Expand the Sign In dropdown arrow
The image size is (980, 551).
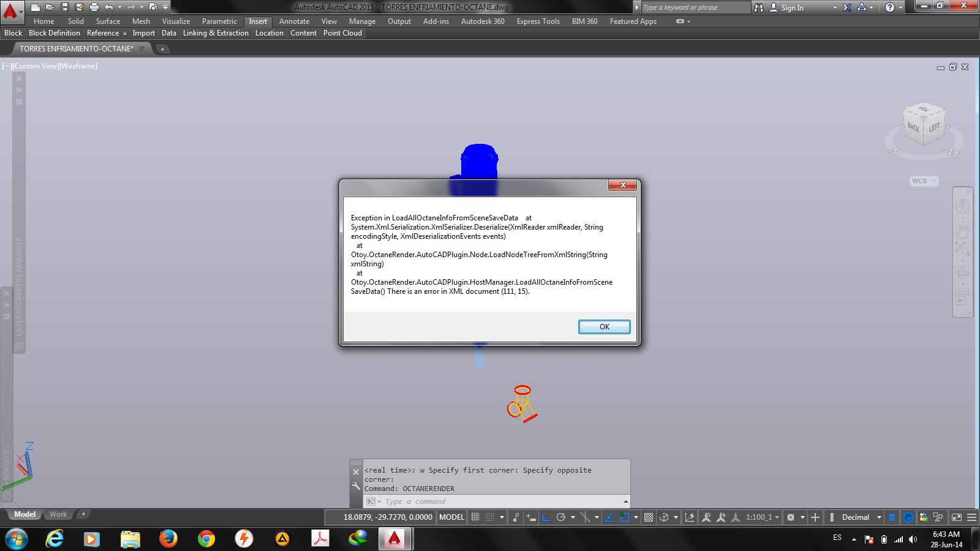[x=835, y=8]
